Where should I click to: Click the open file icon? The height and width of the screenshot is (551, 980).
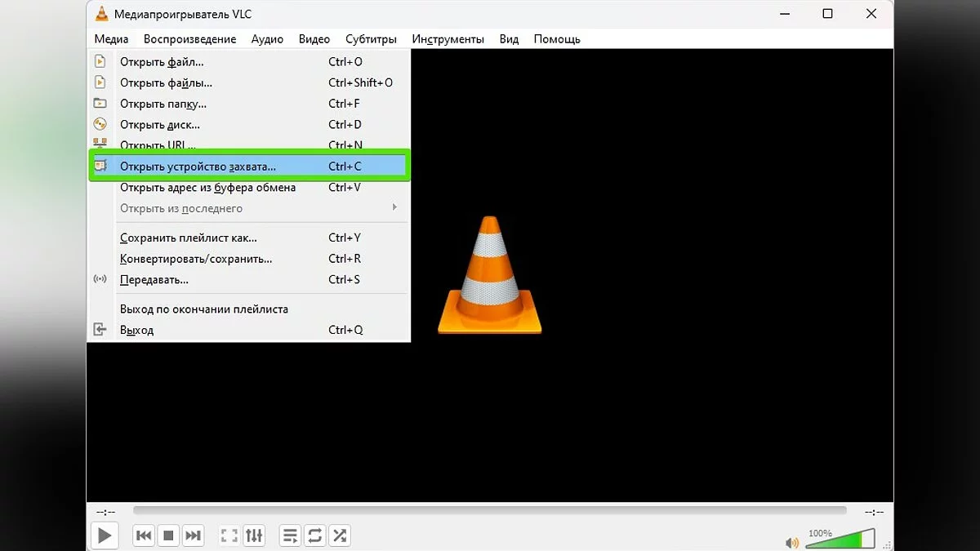pos(100,61)
